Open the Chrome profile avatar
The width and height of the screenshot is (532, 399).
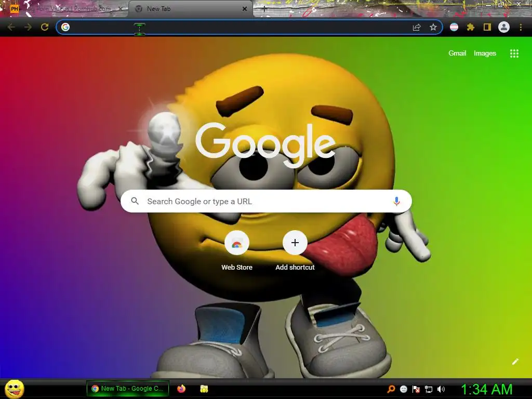(x=504, y=27)
